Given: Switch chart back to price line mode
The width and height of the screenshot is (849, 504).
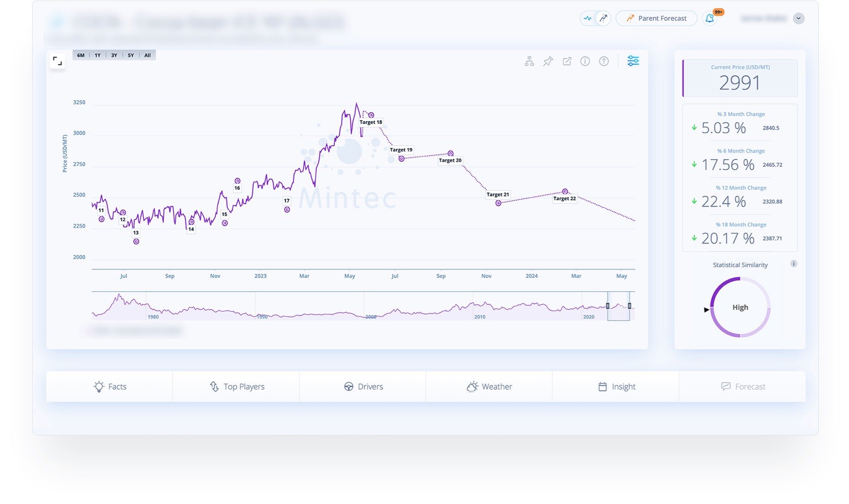Looking at the screenshot, I should pos(588,18).
